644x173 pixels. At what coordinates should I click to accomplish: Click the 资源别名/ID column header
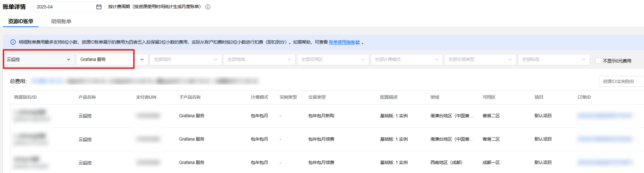25,97
